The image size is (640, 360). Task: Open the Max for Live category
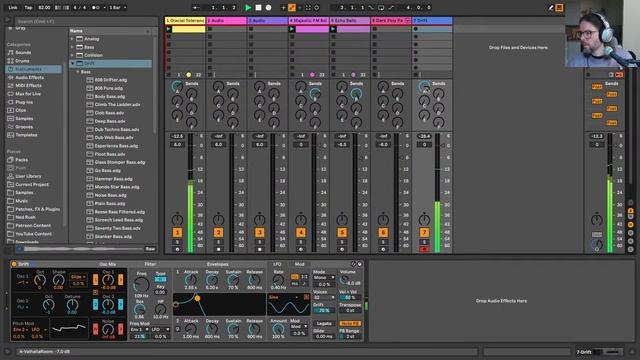click(x=28, y=94)
